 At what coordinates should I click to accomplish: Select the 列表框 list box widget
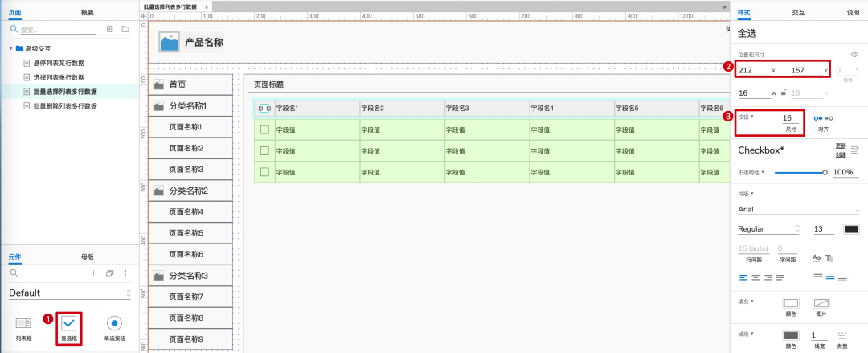tap(23, 328)
